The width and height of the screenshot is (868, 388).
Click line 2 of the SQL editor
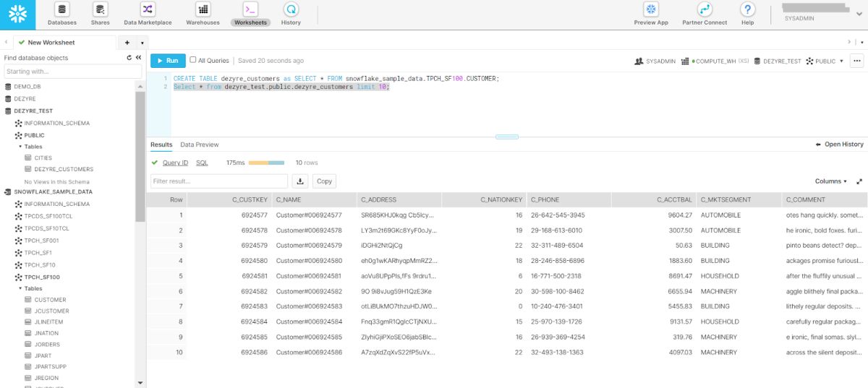click(281, 87)
